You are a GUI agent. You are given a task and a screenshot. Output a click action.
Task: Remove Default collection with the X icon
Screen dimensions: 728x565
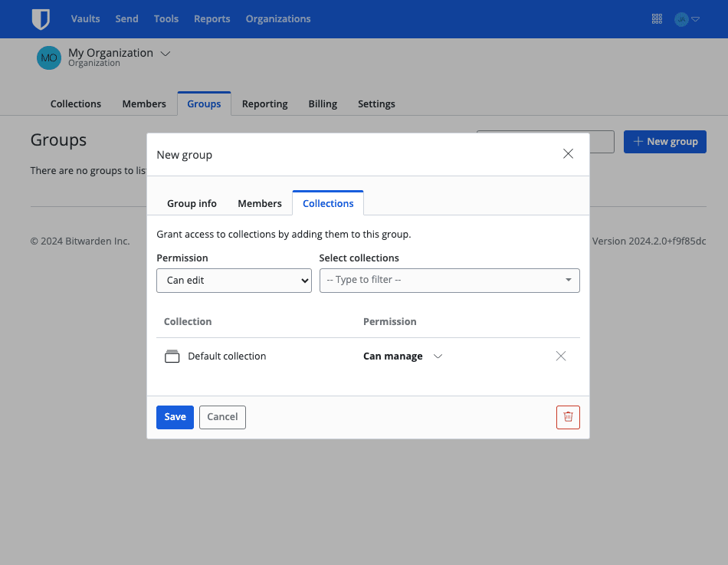(x=560, y=356)
